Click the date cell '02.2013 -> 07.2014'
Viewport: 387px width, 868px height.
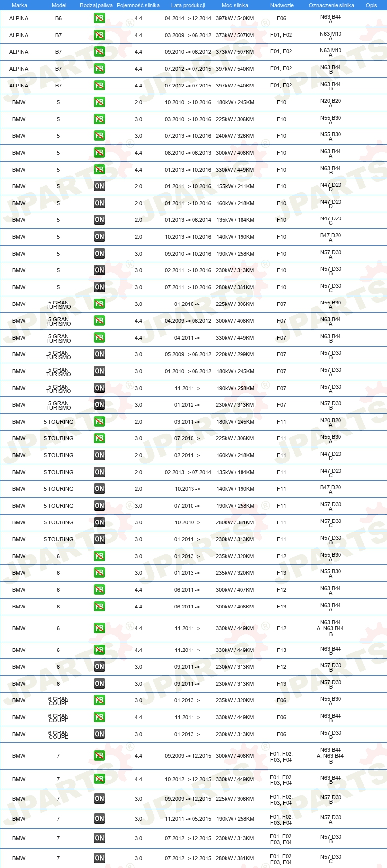(188, 472)
